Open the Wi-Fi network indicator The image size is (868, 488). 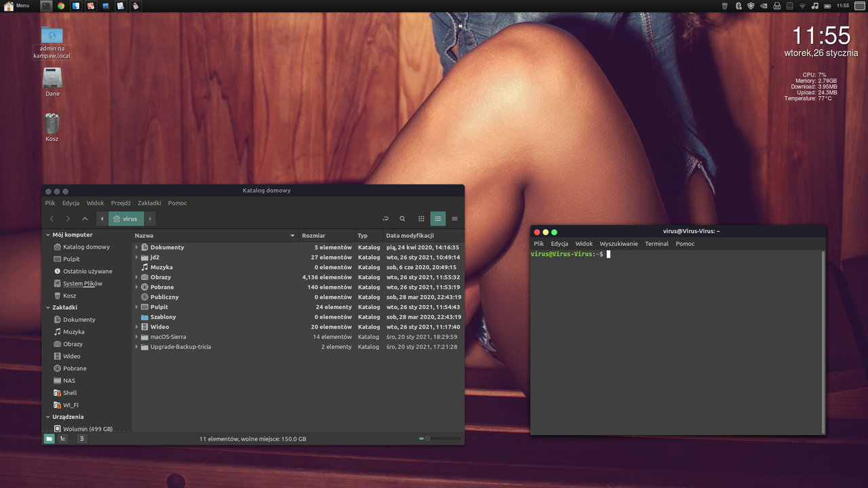[x=802, y=6]
